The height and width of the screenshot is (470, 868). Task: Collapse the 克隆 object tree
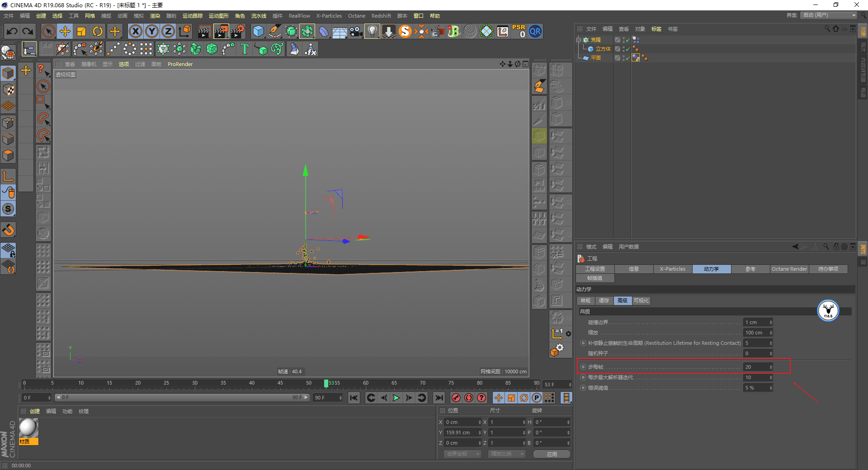578,40
